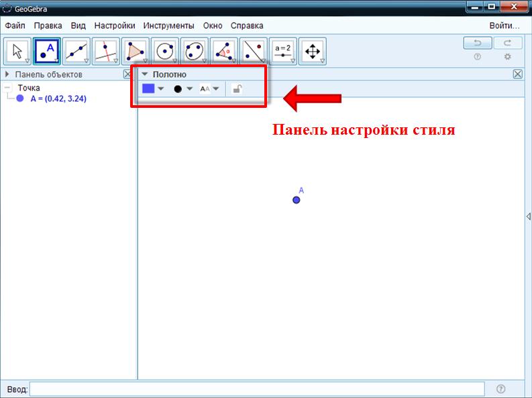Select the Reflect about line tool
532x398 pixels.
click(254, 51)
